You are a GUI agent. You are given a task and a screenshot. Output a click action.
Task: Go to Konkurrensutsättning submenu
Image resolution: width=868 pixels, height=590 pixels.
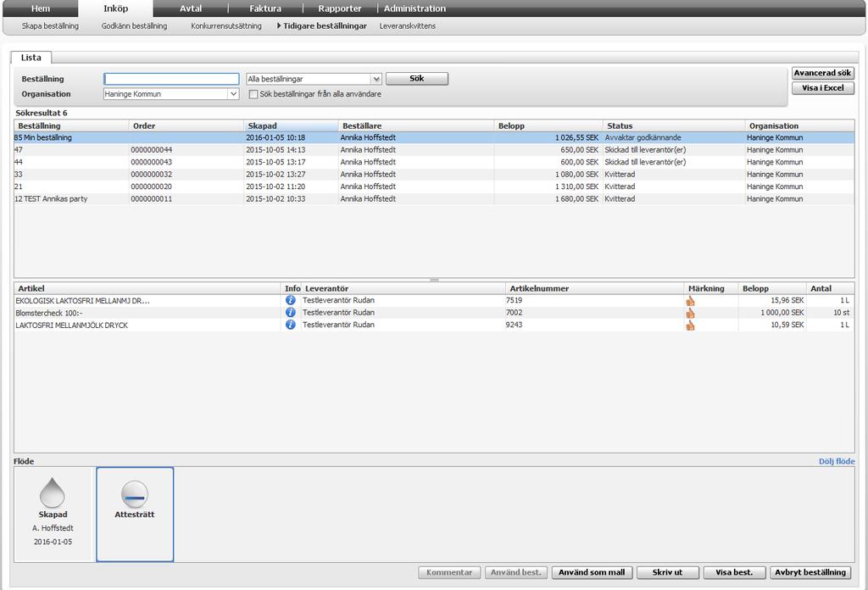tap(226, 26)
